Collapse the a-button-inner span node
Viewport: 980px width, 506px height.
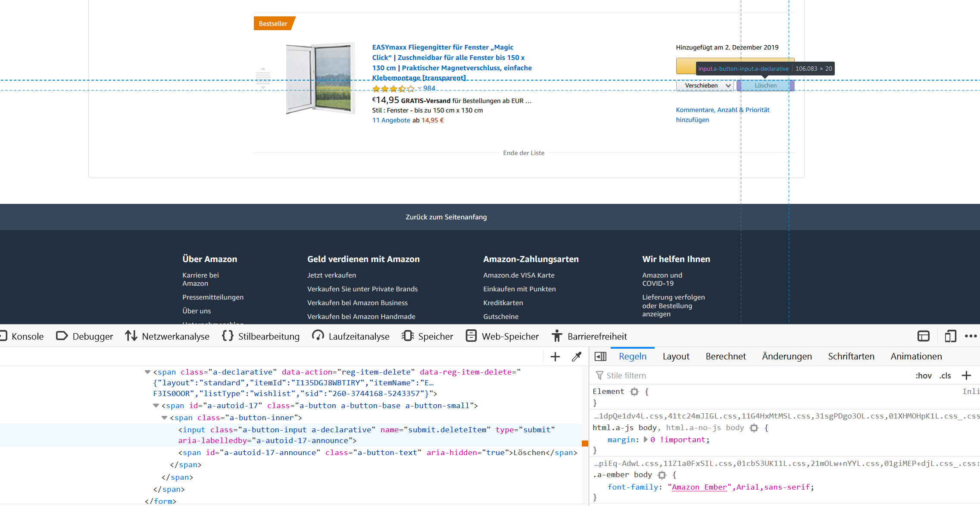(164, 418)
